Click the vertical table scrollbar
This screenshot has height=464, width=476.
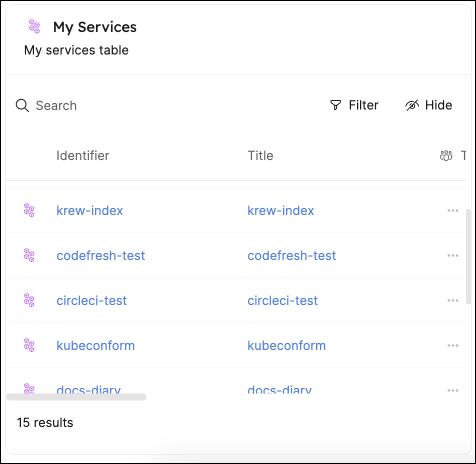[468, 257]
